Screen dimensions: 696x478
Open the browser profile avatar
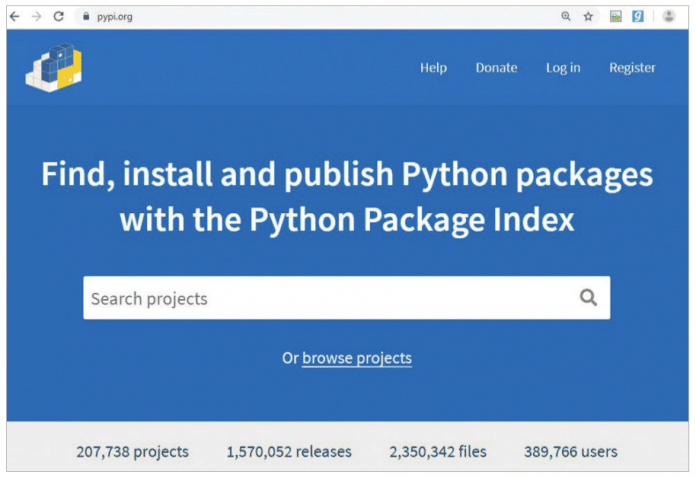point(669,16)
